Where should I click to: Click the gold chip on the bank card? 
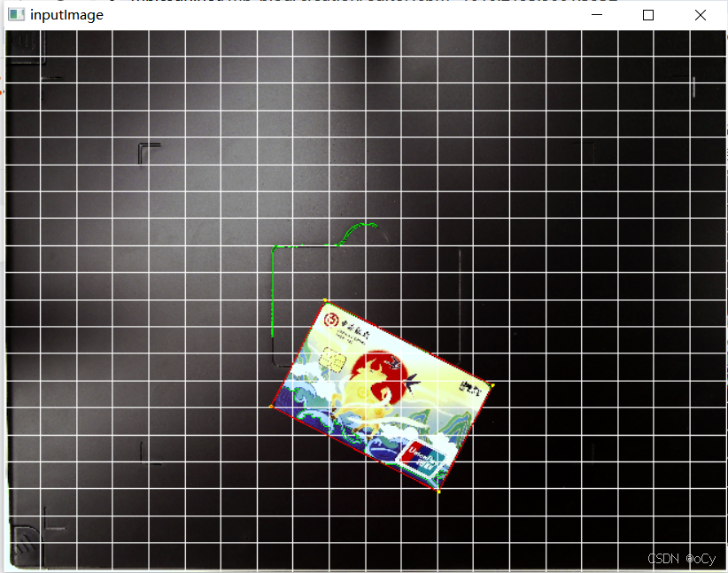click(x=333, y=360)
